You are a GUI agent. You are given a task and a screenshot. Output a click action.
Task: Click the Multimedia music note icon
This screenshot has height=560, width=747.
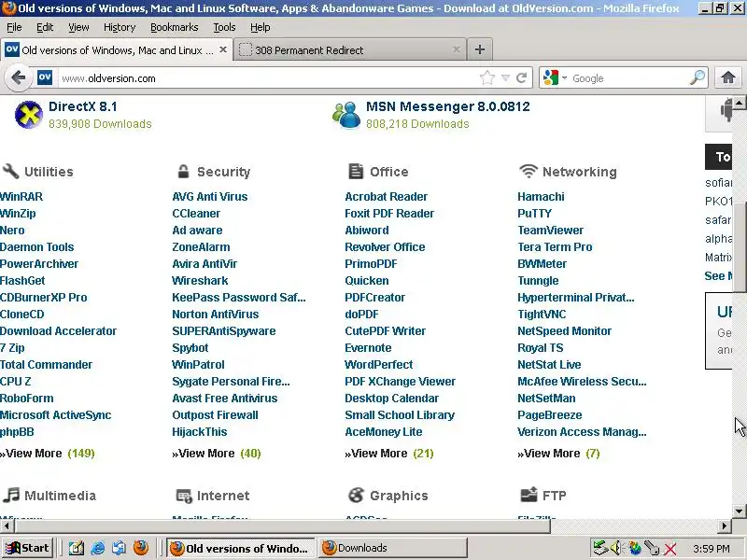tap(11, 495)
